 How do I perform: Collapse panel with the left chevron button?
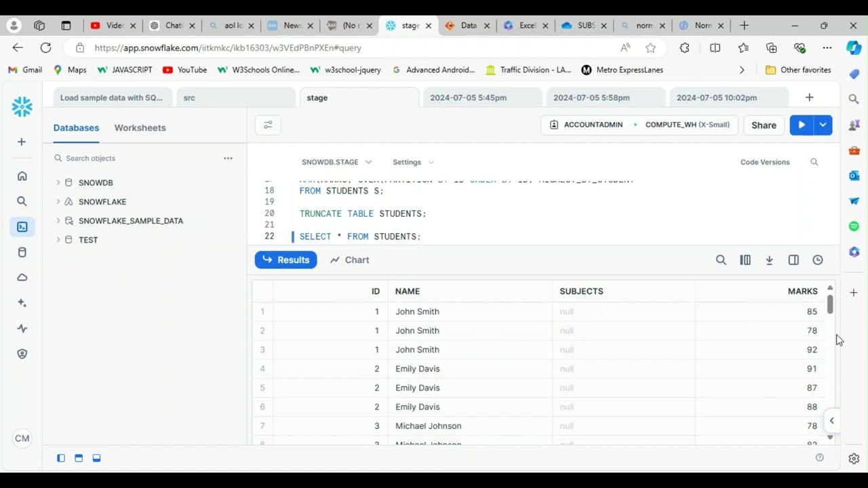point(831,420)
